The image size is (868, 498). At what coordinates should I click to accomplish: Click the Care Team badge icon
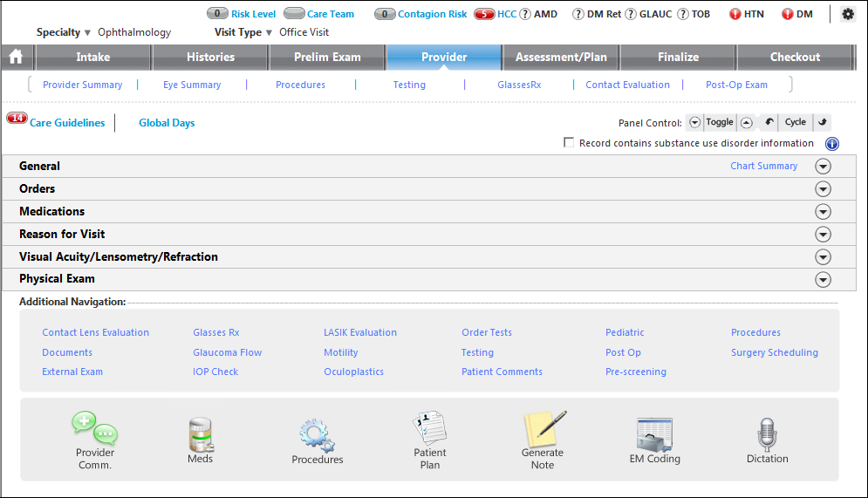pos(294,13)
